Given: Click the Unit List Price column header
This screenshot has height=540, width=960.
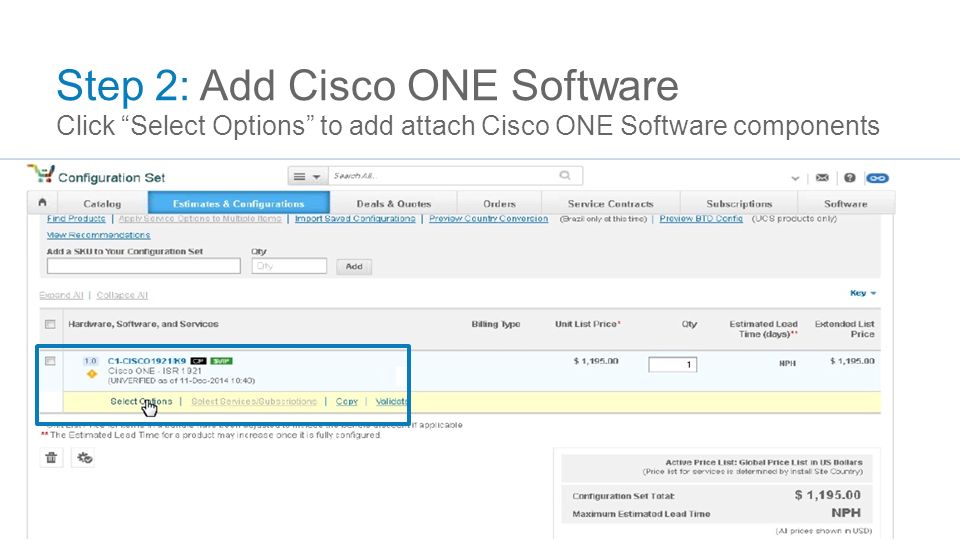Looking at the screenshot, I should tap(587, 324).
